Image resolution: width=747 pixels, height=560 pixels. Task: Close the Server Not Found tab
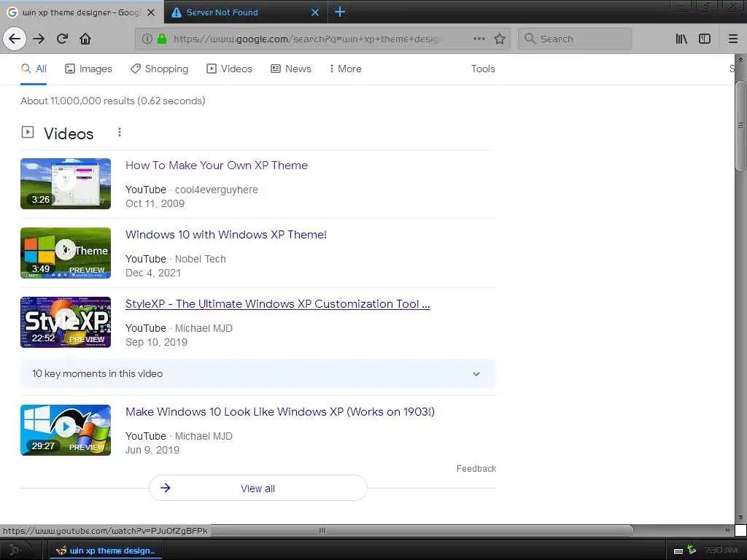315,12
